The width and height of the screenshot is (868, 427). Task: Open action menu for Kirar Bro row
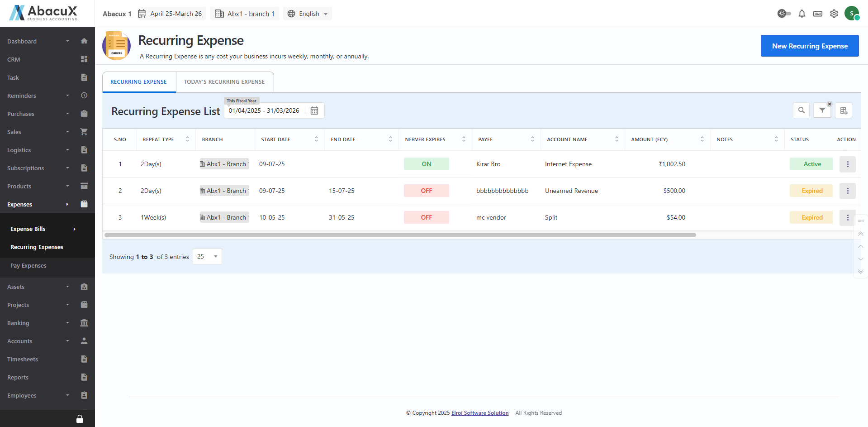tap(847, 164)
